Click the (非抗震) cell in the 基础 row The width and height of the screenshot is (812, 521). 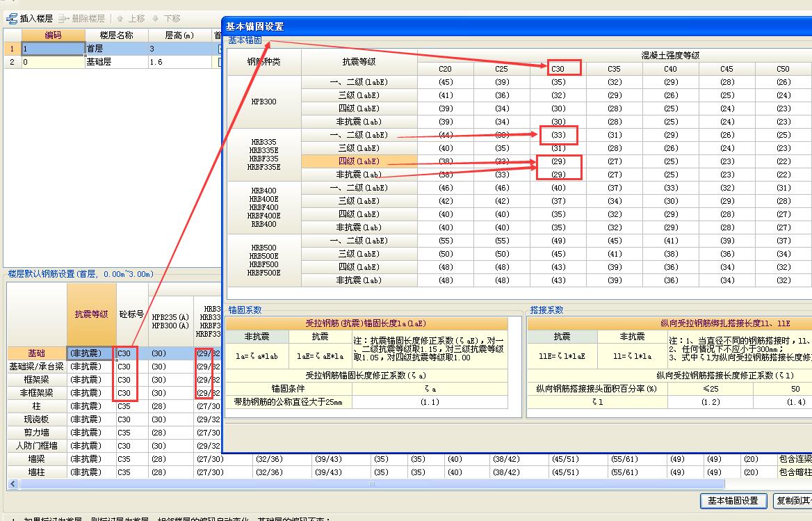click(x=91, y=353)
